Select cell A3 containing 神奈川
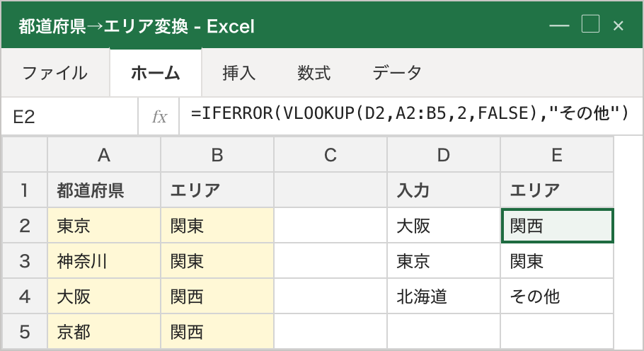Screen dimensions: 644x351 click(104, 261)
